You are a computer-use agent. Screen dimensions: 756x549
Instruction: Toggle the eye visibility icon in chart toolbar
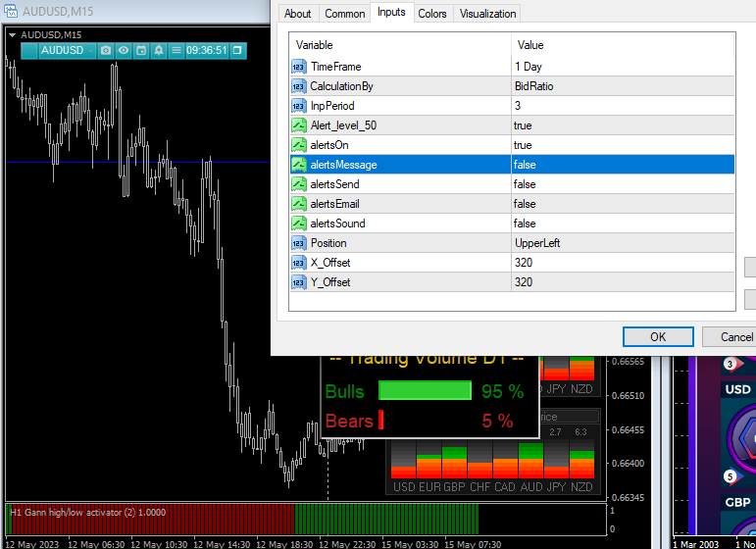124,50
